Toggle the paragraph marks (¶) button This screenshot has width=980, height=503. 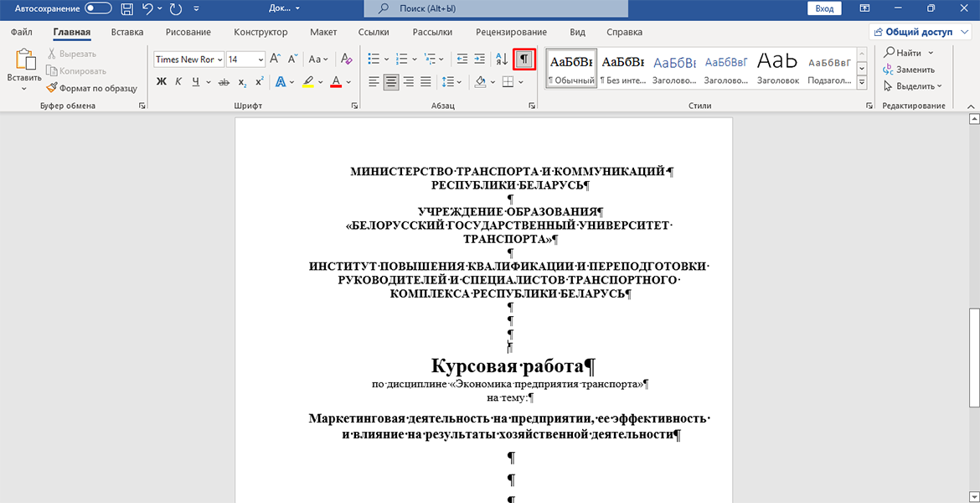pyautogui.click(x=525, y=60)
